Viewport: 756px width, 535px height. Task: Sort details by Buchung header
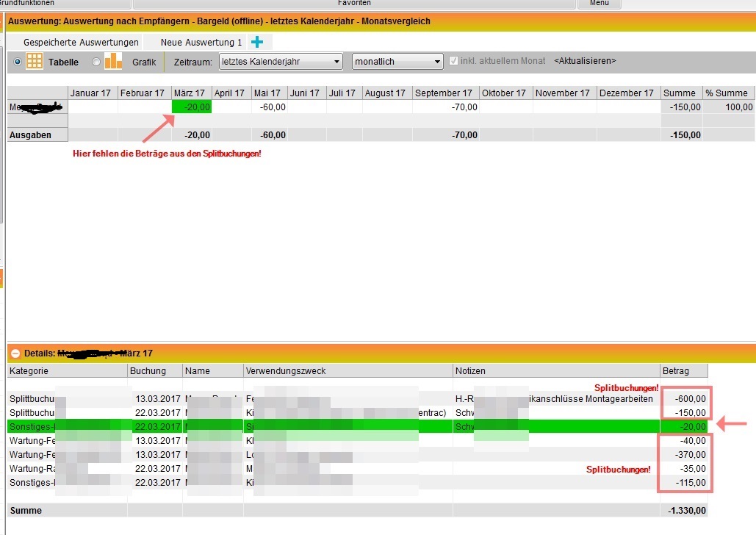click(155, 371)
